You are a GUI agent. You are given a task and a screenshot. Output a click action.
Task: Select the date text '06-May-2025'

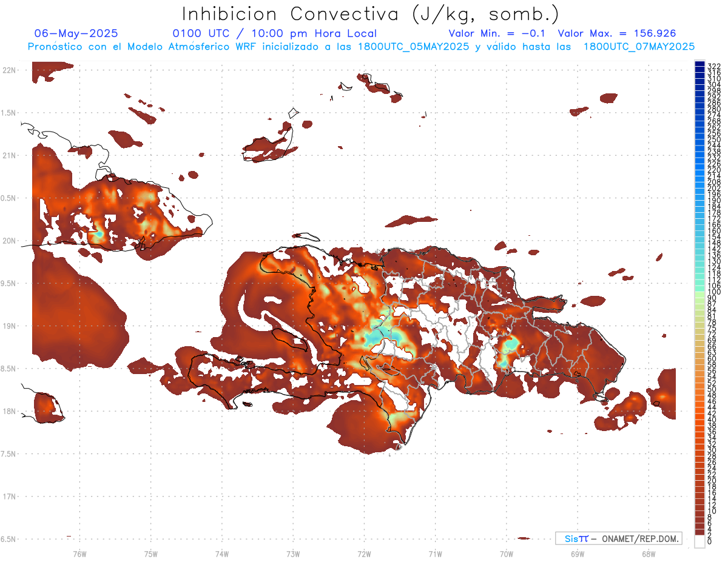[76, 33]
